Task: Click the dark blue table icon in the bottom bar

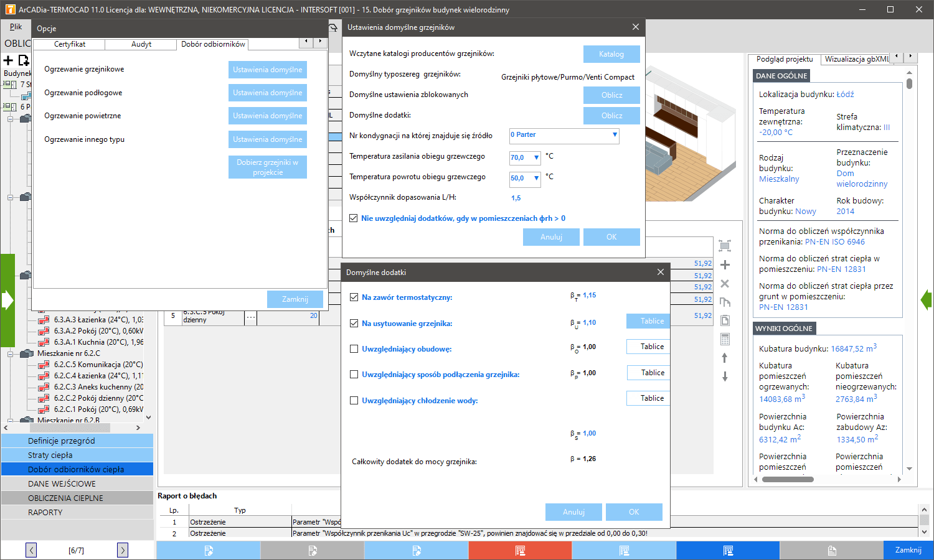Action: point(727,551)
